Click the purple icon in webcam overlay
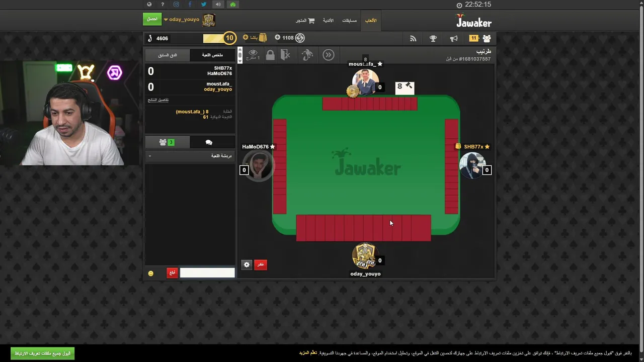Viewport: 644px width, 362px height. [115, 72]
